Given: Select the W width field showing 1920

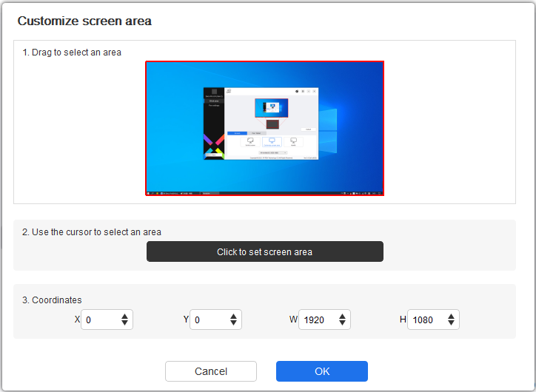Looking at the screenshot, I should tap(317, 320).
